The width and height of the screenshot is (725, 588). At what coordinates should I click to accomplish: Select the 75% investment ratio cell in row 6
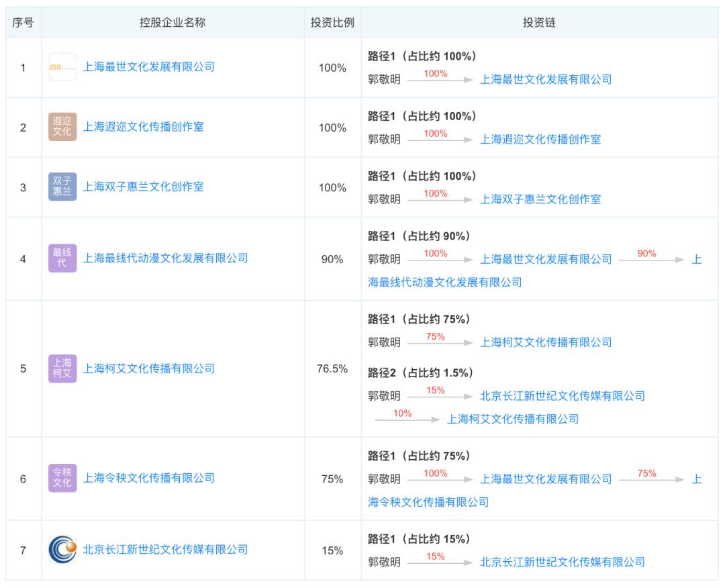click(332, 479)
